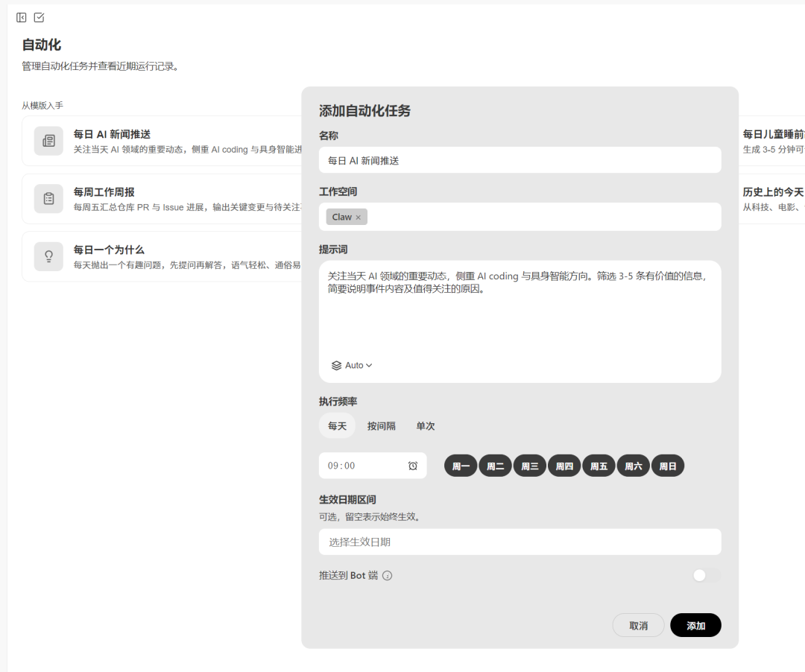Click info icon beside push to Bot

click(x=388, y=576)
